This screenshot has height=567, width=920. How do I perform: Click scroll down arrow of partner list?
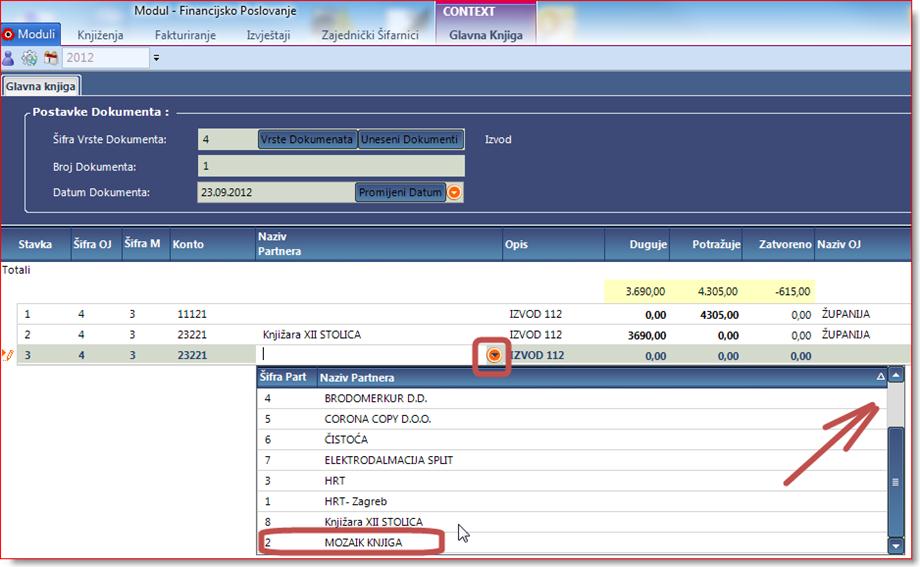coord(896,545)
